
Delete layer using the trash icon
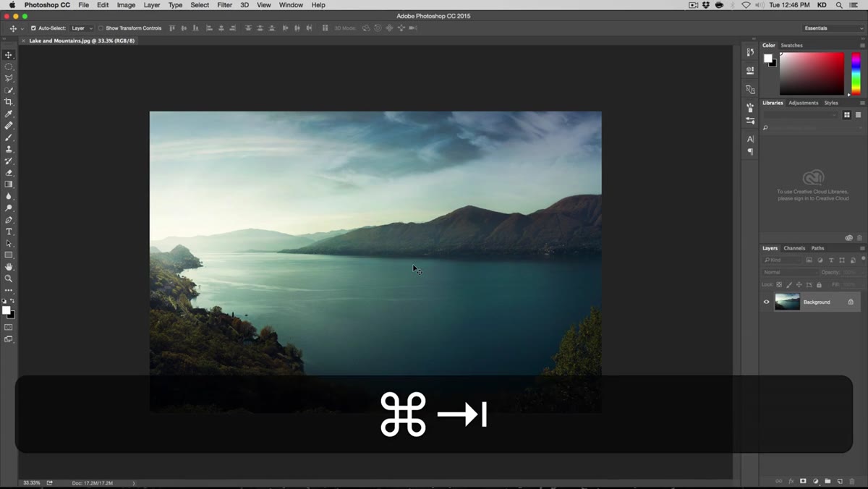852,481
